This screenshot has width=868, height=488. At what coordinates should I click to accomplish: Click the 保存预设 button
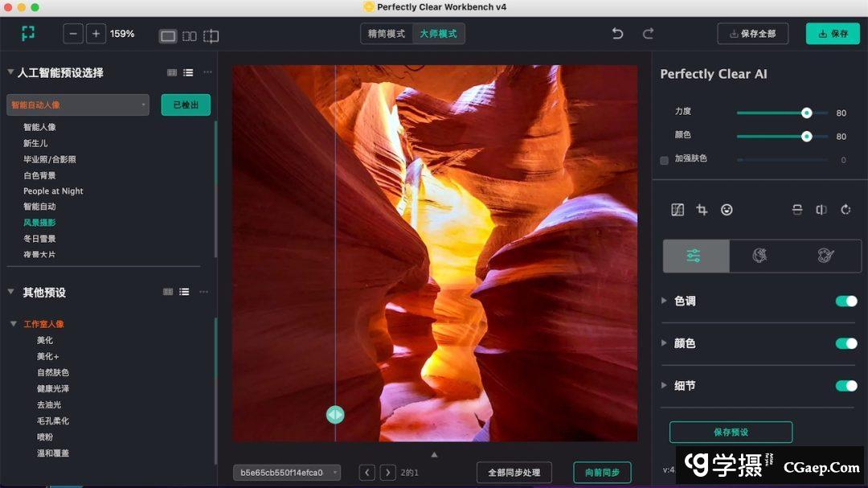click(731, 433)
